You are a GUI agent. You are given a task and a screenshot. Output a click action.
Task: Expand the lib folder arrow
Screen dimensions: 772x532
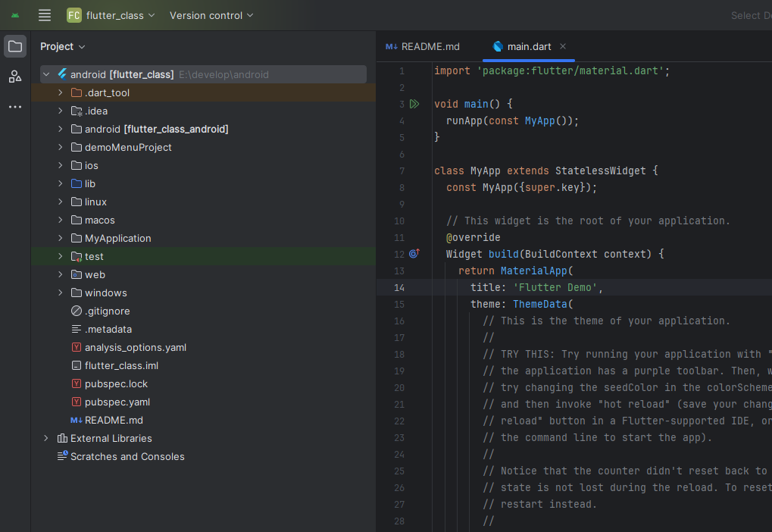60,183
